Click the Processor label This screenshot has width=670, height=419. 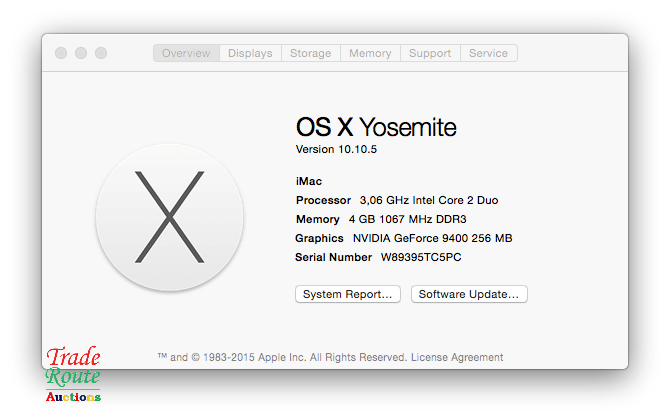(x=323, y=200)
